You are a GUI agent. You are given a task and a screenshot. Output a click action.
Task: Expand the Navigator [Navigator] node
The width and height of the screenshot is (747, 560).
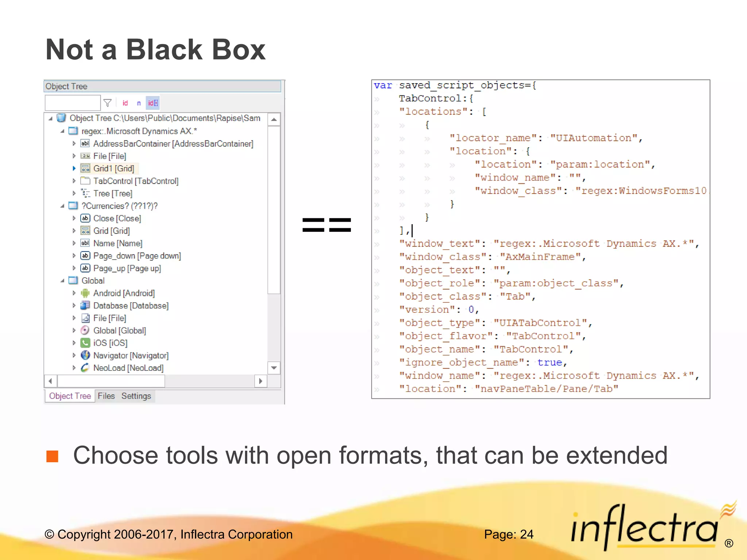coord(74,355)
